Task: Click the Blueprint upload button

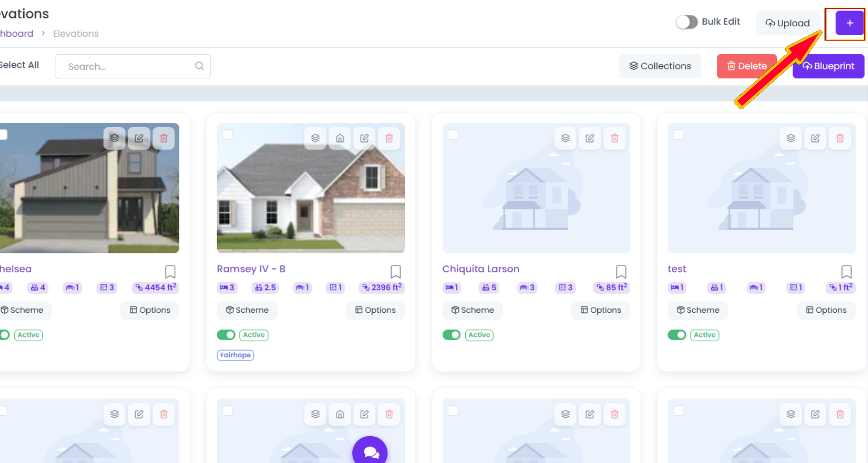Action: click(x=829, y=66)
